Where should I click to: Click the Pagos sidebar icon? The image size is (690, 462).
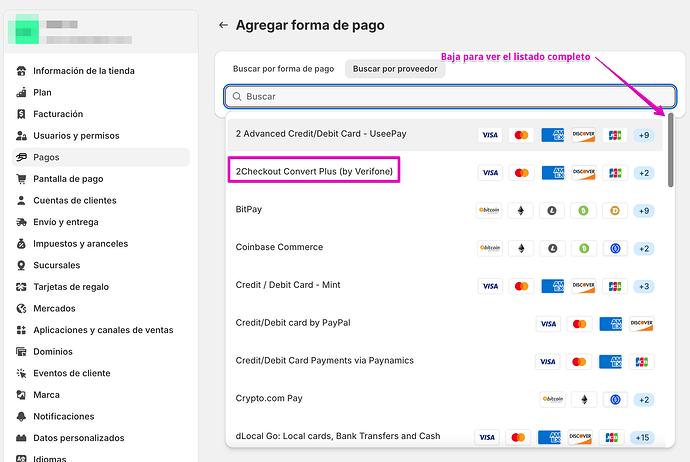(x=21, y=157)
